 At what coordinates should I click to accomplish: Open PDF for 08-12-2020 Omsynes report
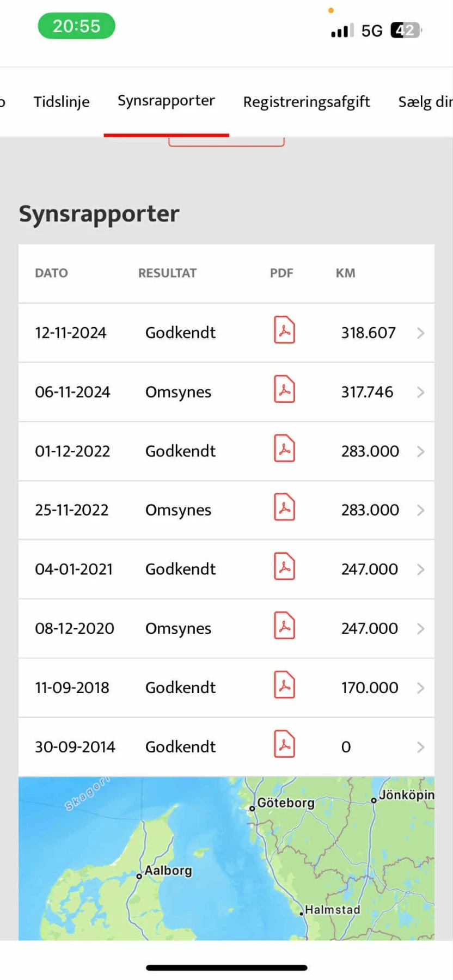pos(284,626)
